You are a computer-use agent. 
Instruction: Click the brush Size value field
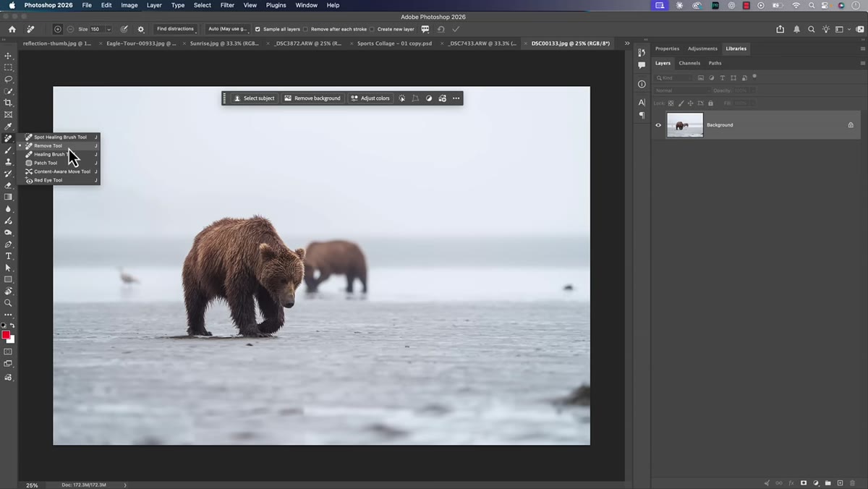[97, 29]
